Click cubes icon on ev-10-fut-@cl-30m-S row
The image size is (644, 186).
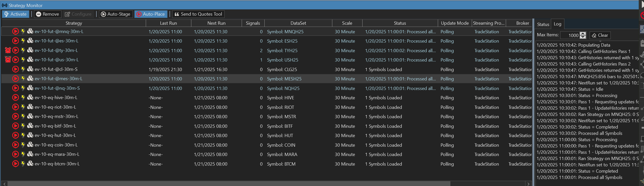30,69
